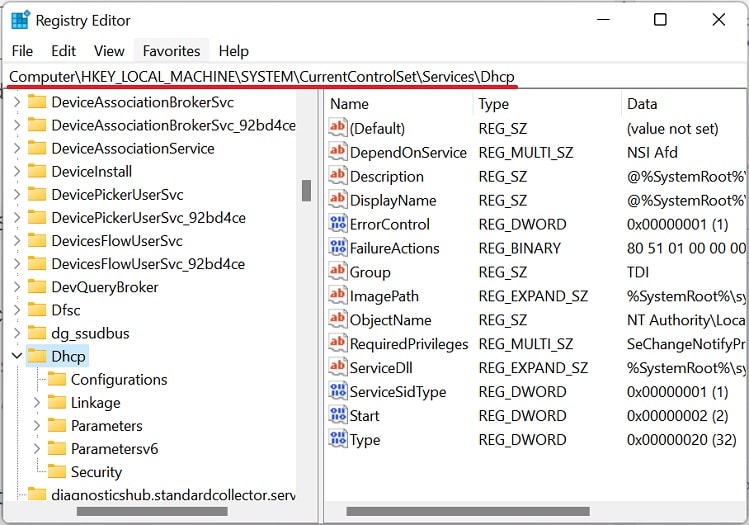Click the DeviceInstall folder icon
Image resolution: width=749 pixels, height=525 pixels.
tap(37, 171)
